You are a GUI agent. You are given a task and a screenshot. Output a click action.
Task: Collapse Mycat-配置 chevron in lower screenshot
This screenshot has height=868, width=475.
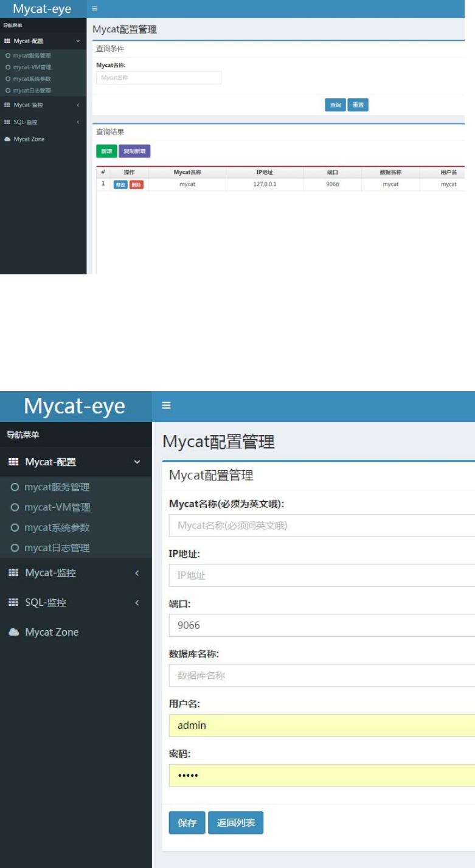pos(137,462)
